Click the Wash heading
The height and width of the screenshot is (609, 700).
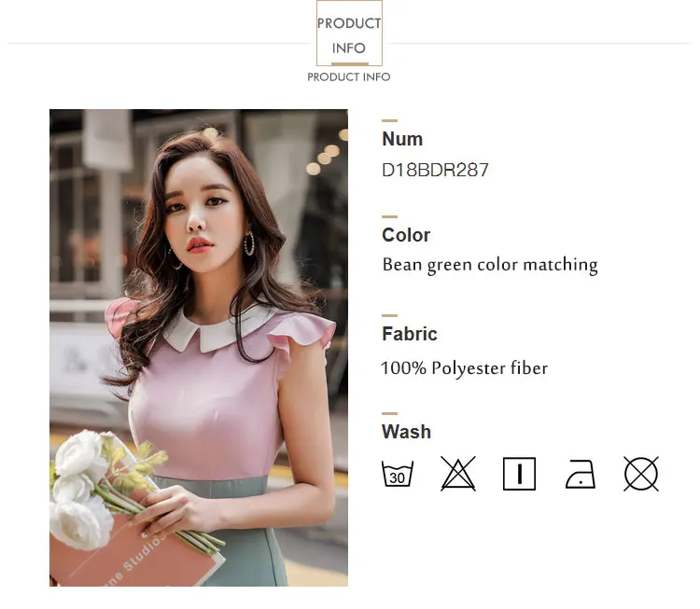(x=406, y=432)
